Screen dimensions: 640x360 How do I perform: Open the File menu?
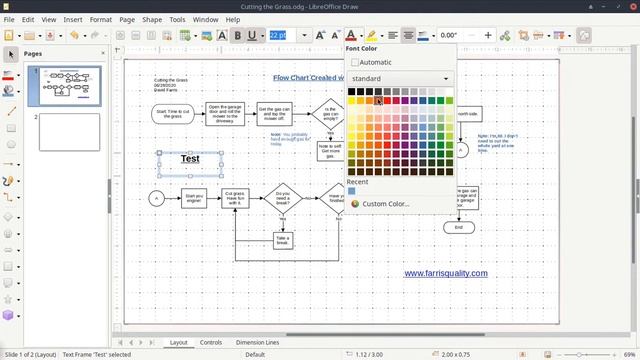pos(9,20)
